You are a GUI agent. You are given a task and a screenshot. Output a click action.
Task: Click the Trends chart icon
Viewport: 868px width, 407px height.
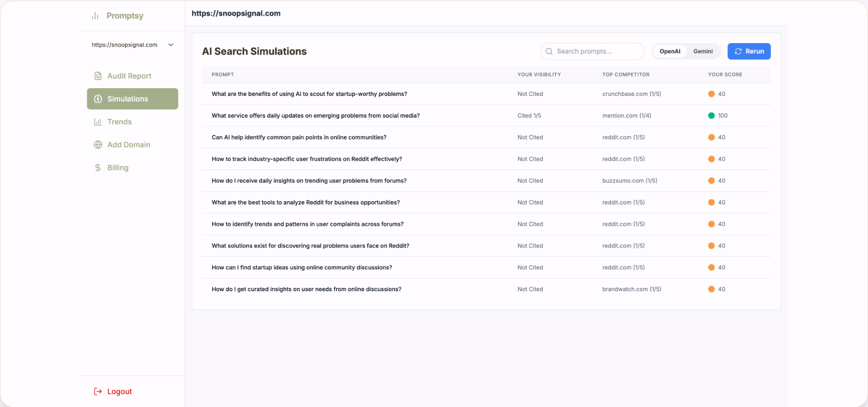98,122
